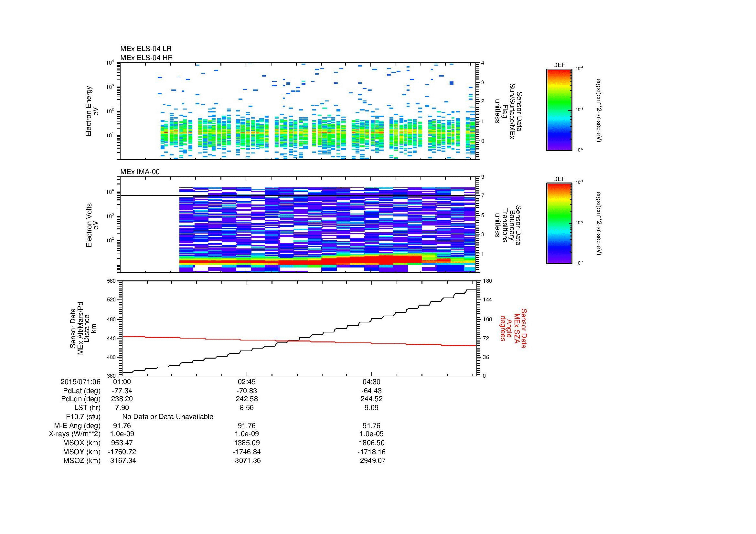Click the 'PdLat (deg)' row label
Screen dimensions: 756x534
pyautogui.click(x=82, y=391)
